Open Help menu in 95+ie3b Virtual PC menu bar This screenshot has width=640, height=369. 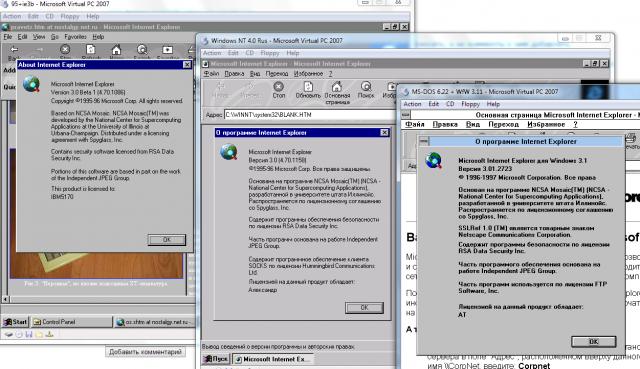93,16
